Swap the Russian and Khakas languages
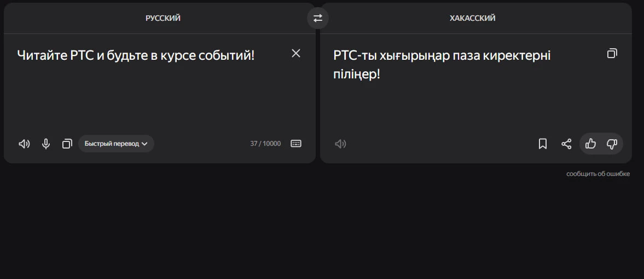The image size is (644, 279). point(318,18)
